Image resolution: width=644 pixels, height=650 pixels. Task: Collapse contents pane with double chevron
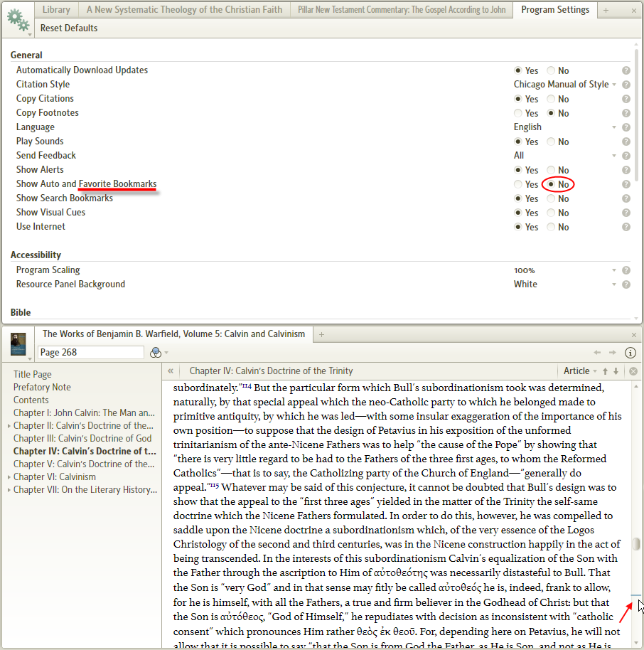(x=171, y=371)
